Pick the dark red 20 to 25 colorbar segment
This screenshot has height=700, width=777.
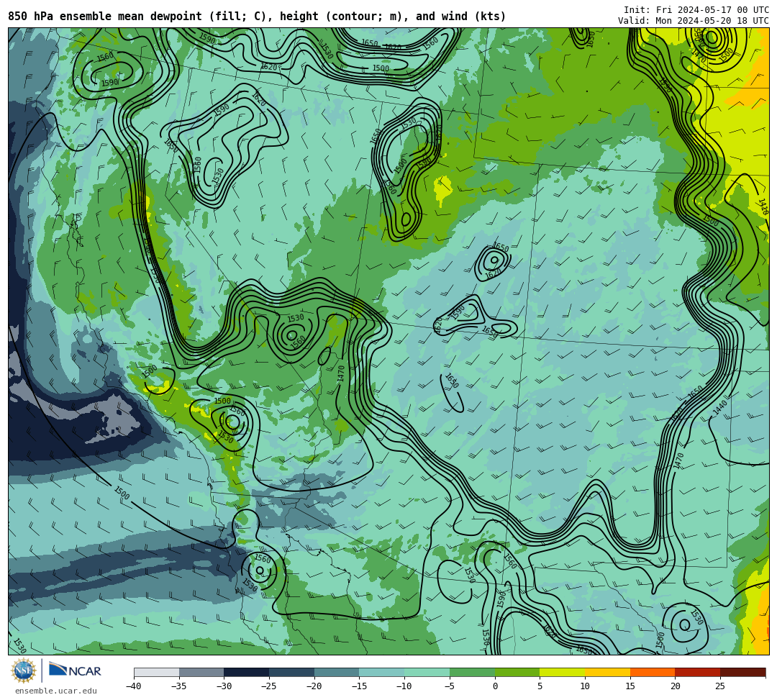coord(698,672)
